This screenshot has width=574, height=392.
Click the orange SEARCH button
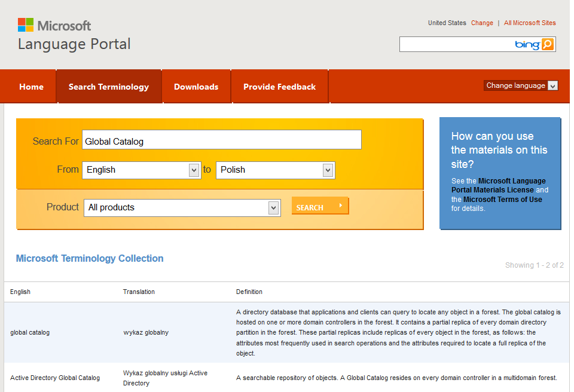tap(320, 206)
